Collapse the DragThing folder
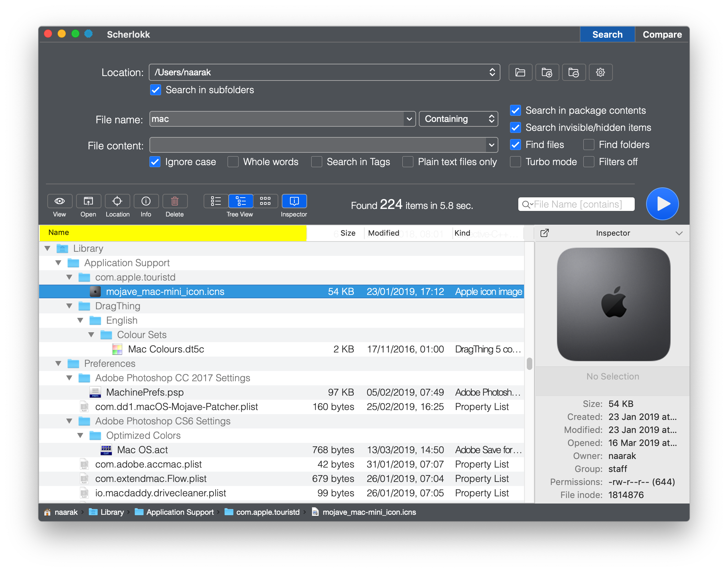Viewport: 728px width, 572px height. [x=69, y=306]
